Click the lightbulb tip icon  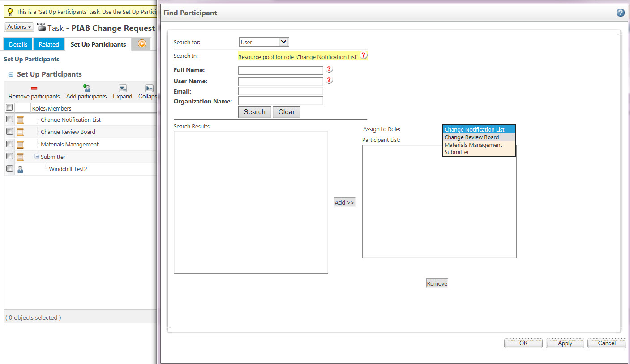pyautogui.click(x=10, y=12)
